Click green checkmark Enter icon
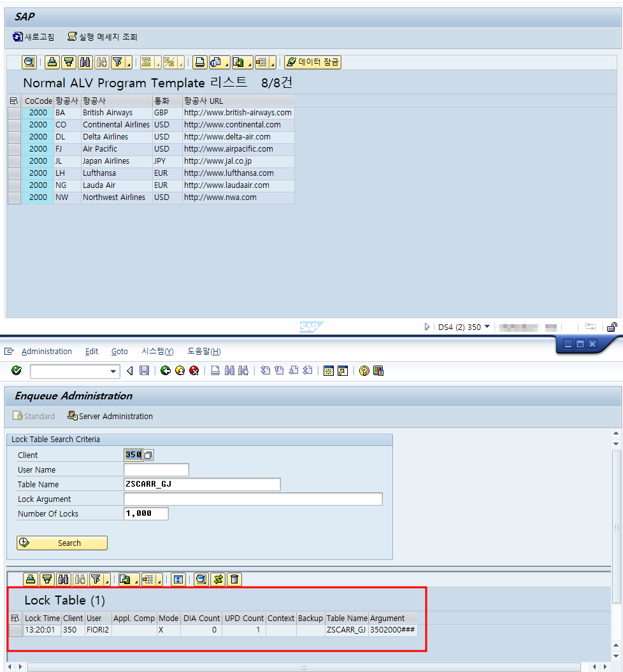Screen dimensions: 623x672 (x=17, y=371)
